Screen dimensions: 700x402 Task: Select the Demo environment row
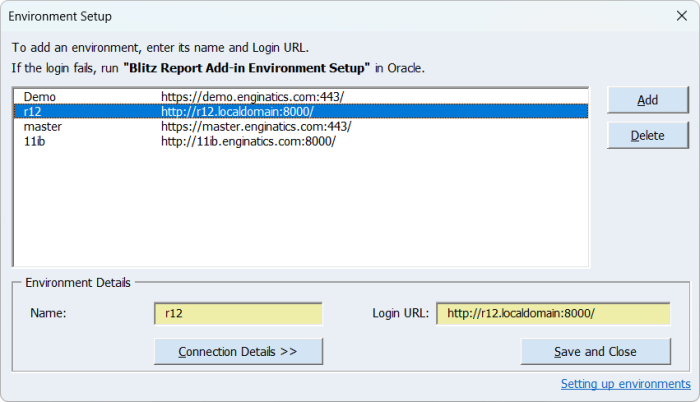click(x=301, y=96)
